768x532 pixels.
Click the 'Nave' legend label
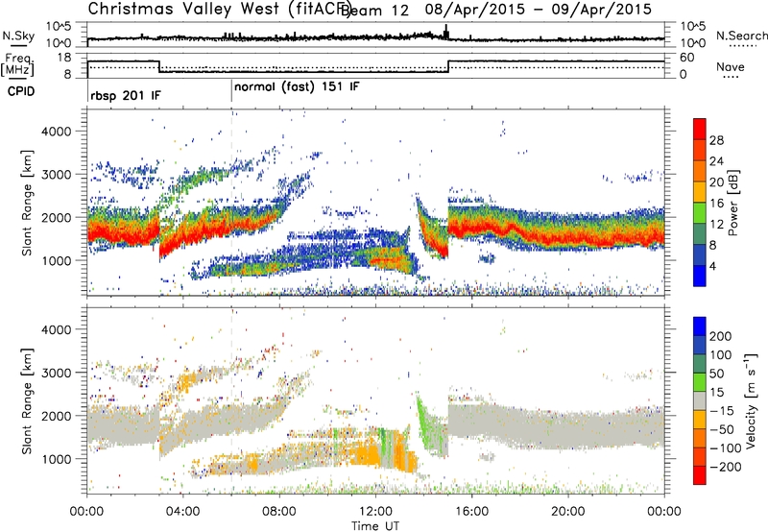(x=731, y=67)
